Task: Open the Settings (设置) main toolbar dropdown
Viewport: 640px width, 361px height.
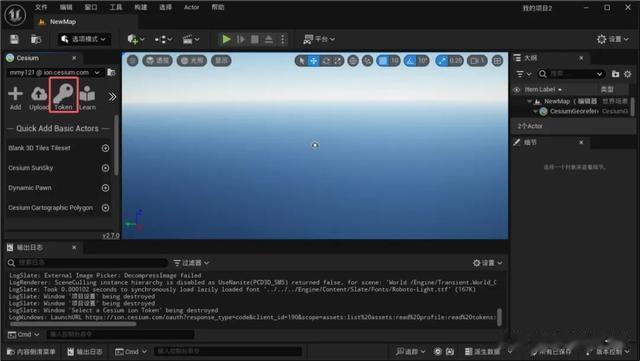Action: coord(612,39)
